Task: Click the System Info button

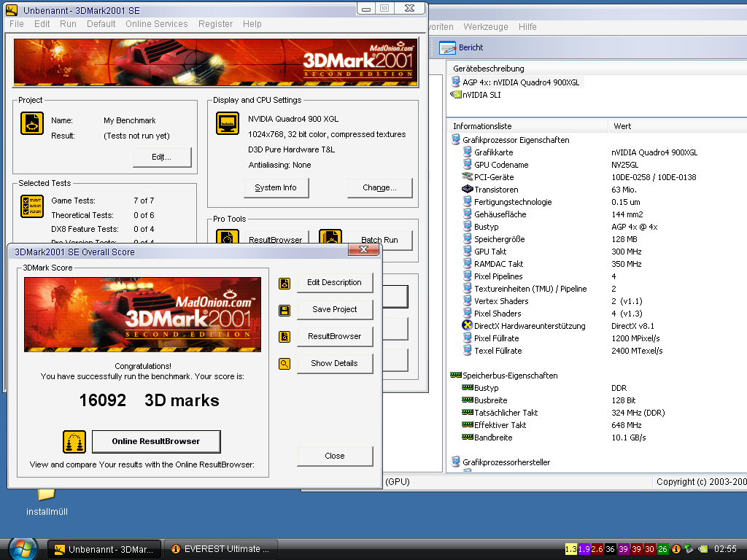Action: coord(276,187)
